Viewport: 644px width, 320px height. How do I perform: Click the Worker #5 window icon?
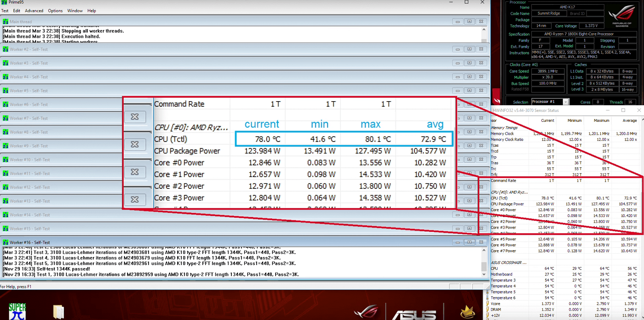coord(6,91)
